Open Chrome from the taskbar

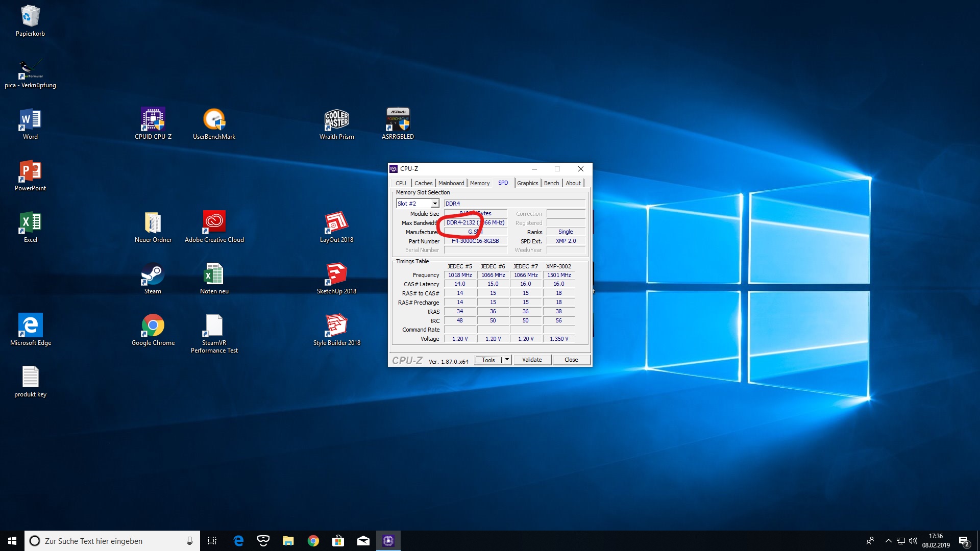click(x=313, y=541)
